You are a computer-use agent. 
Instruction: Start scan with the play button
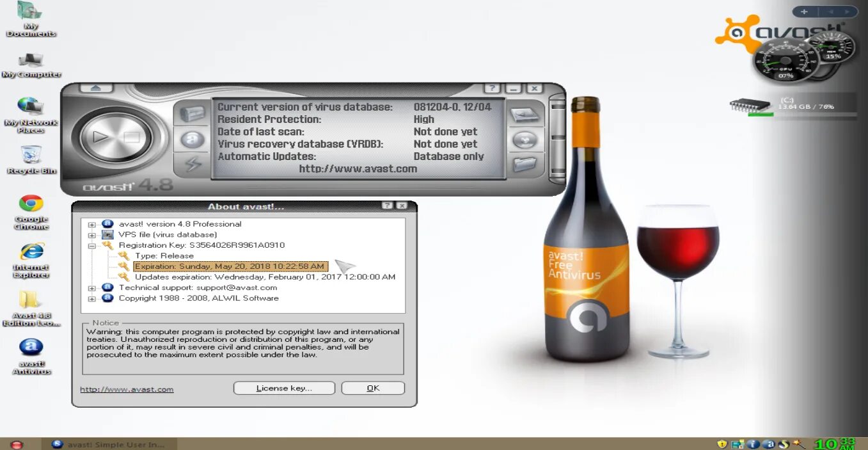pyautogui.click(x=100, y=136)
